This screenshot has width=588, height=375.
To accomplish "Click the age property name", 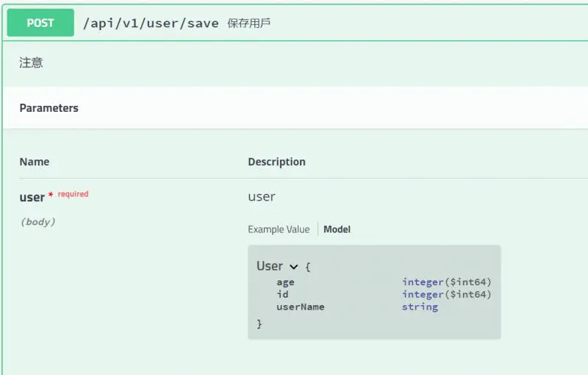I will (x=285, y=282).
